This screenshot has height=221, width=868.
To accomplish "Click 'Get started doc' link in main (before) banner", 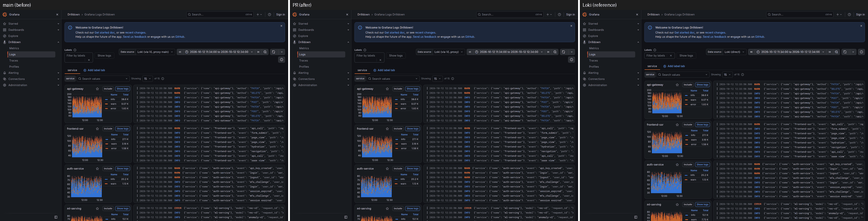I will pyautogui.click(x=104, y=32).
